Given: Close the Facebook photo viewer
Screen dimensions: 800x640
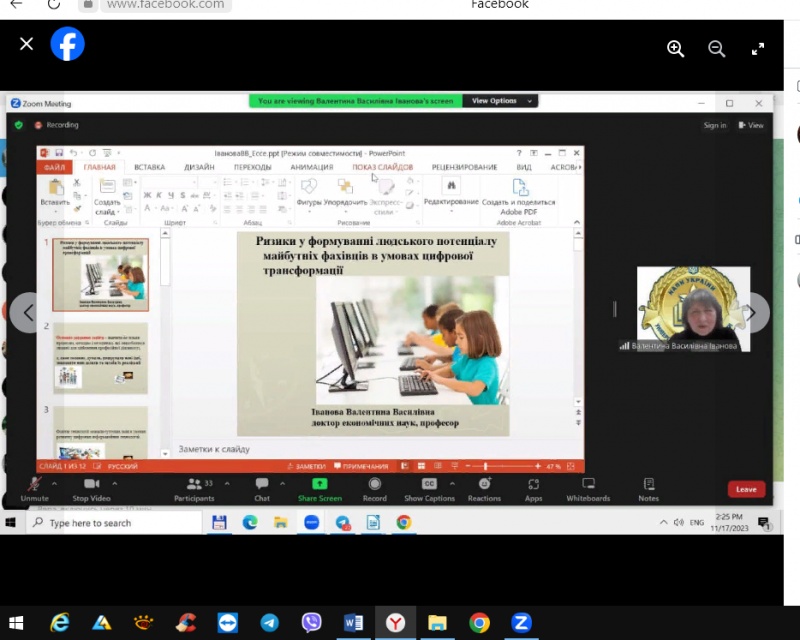Looking at the screenshot, I should coord(27,44).
